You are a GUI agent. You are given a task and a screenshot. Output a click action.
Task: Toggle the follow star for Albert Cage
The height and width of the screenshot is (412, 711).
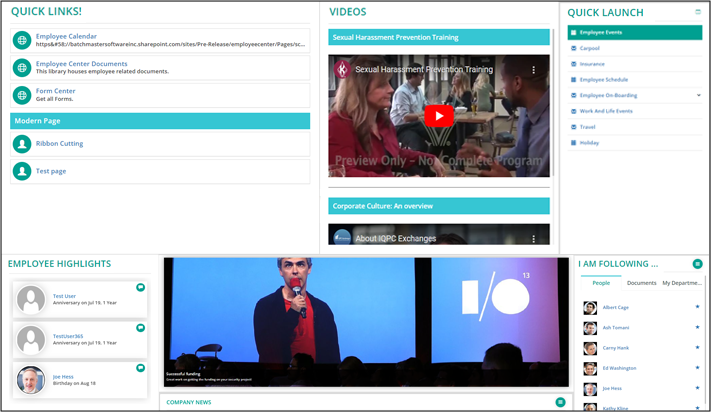697,308
